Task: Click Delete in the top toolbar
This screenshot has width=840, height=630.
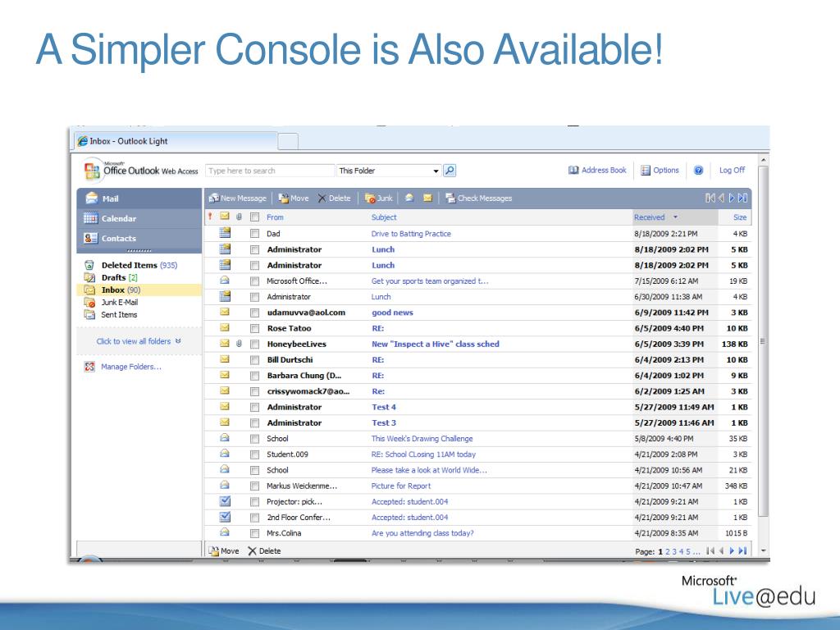Action: pyautogui.click(x=335, y=199)
